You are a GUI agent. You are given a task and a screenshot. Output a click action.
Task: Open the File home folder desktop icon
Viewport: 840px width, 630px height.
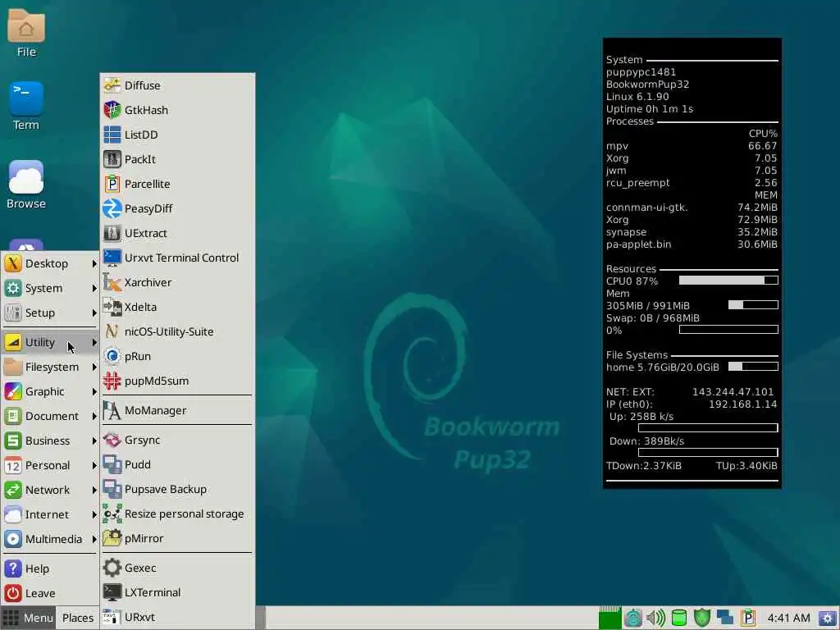point(25,33)
